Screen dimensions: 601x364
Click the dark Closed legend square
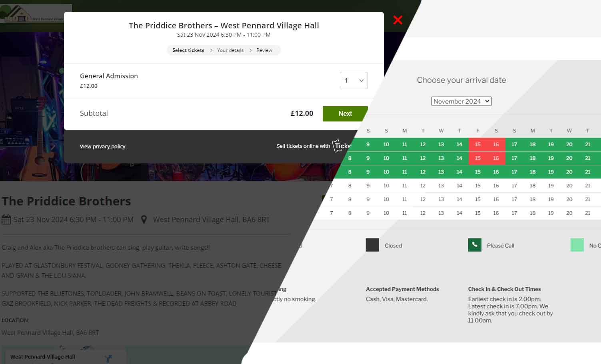pyautogui.click(x=372, y=245)
